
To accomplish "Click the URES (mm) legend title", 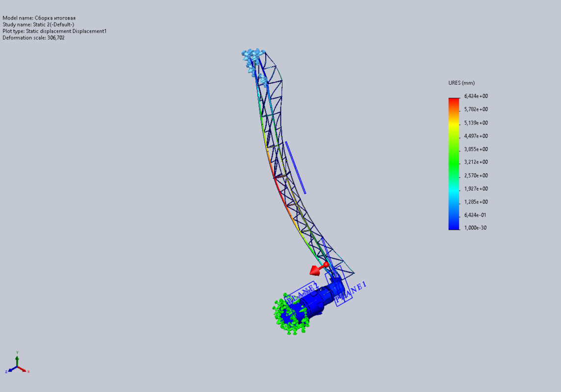I will pyautogui.click(x=461, y=83).
